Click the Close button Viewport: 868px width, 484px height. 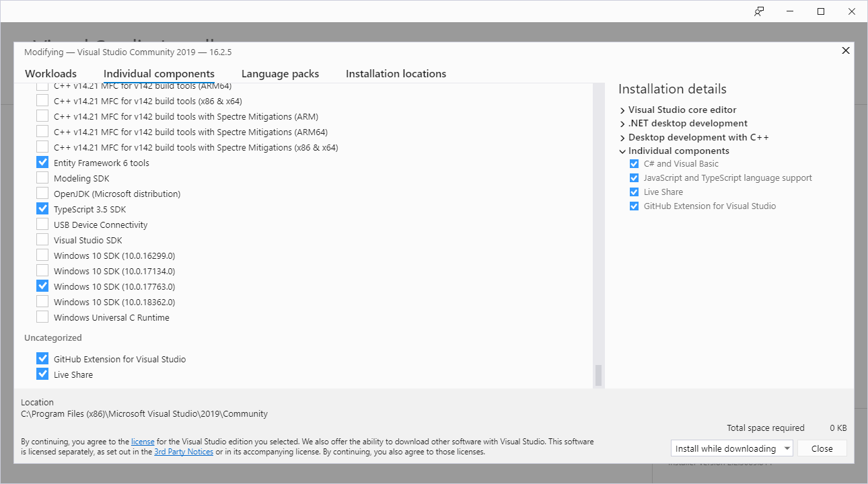(x=822, y=448)
